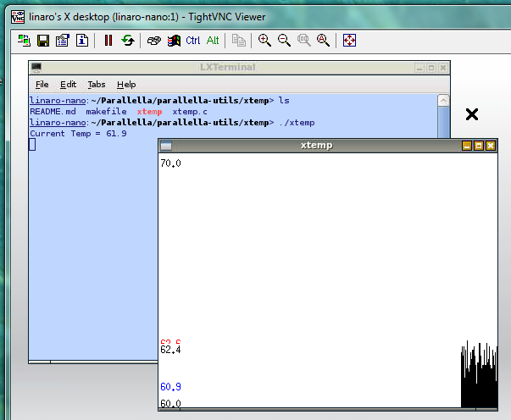Set zoom to 100% in the toolbar
The width and height of the screenshot is (511, 420).
click(304, 40)
